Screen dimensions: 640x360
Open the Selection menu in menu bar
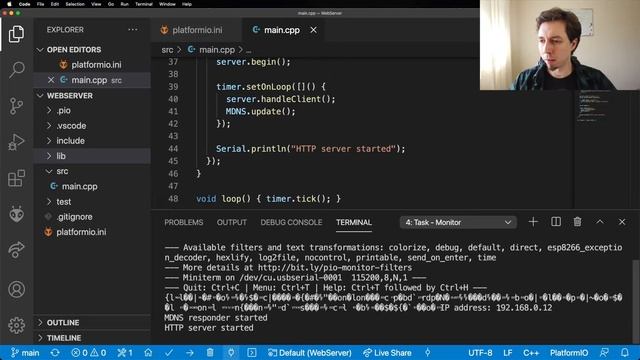75,4
